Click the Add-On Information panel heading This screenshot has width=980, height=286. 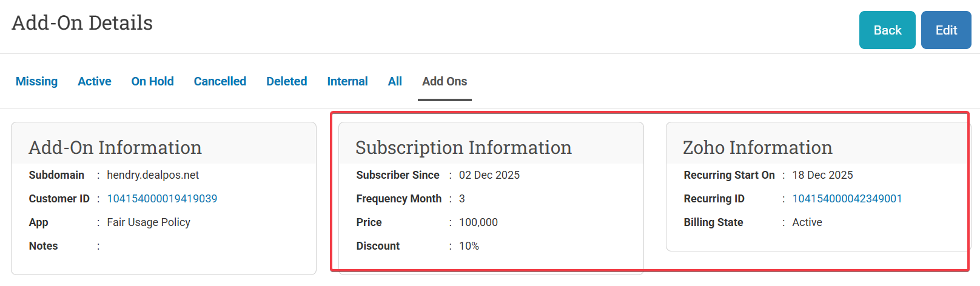pos(115,147)
